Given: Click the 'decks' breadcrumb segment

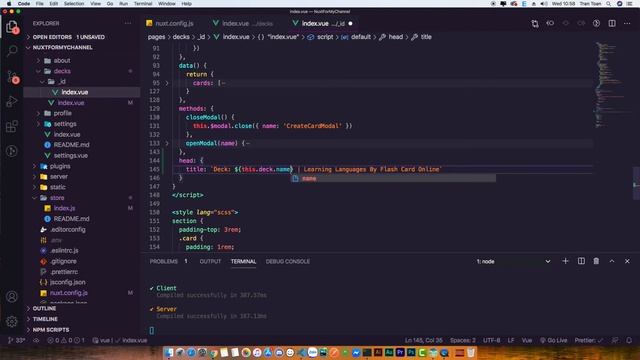Looking at the screenshot, I should point(181,37).
